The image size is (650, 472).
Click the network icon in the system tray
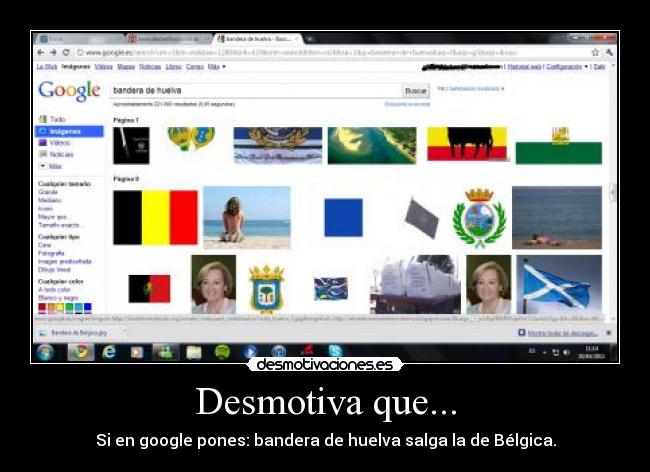click(555, 352)
